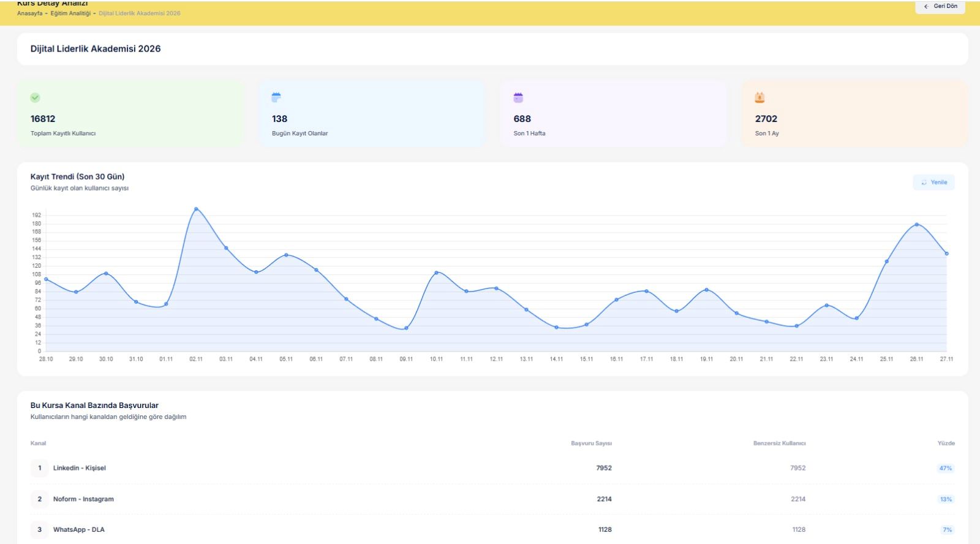Select the last data point at 27.11
980x544 pixels.
(x=946, y=254)
